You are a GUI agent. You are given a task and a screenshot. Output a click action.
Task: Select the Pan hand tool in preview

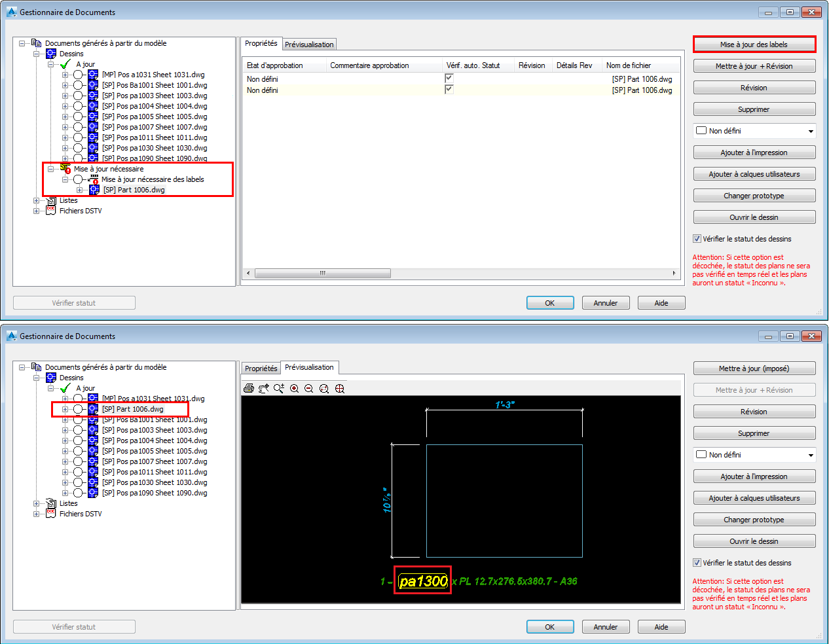coord(264,389)
